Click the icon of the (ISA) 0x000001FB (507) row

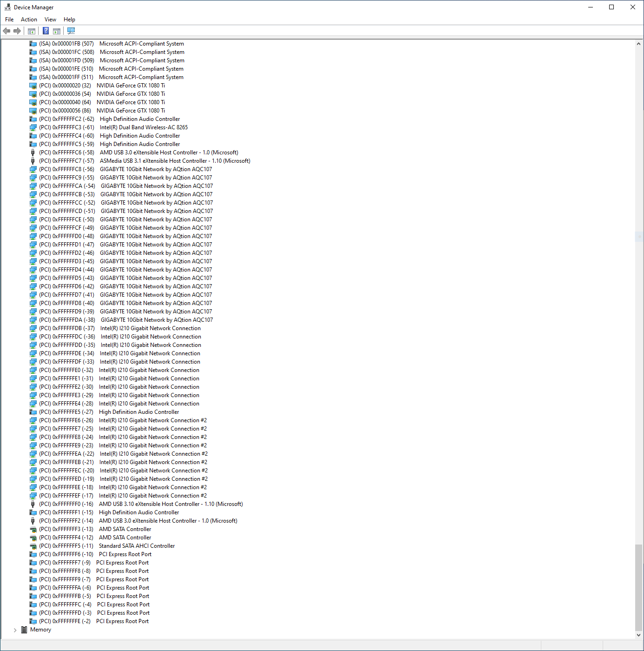pos(33,44)
